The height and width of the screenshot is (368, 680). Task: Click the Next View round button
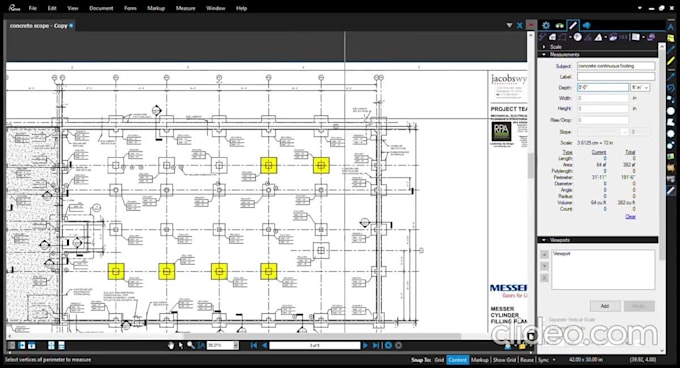[x=399, y=345]
